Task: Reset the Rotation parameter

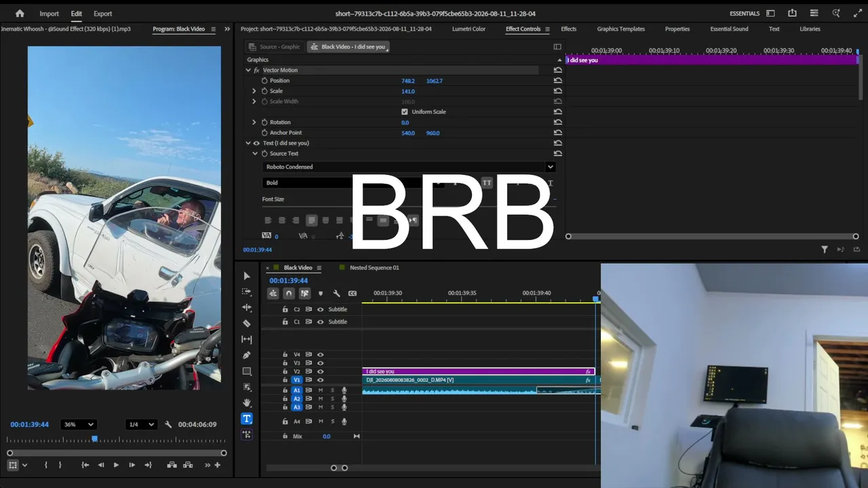Action: pos(557,122)
